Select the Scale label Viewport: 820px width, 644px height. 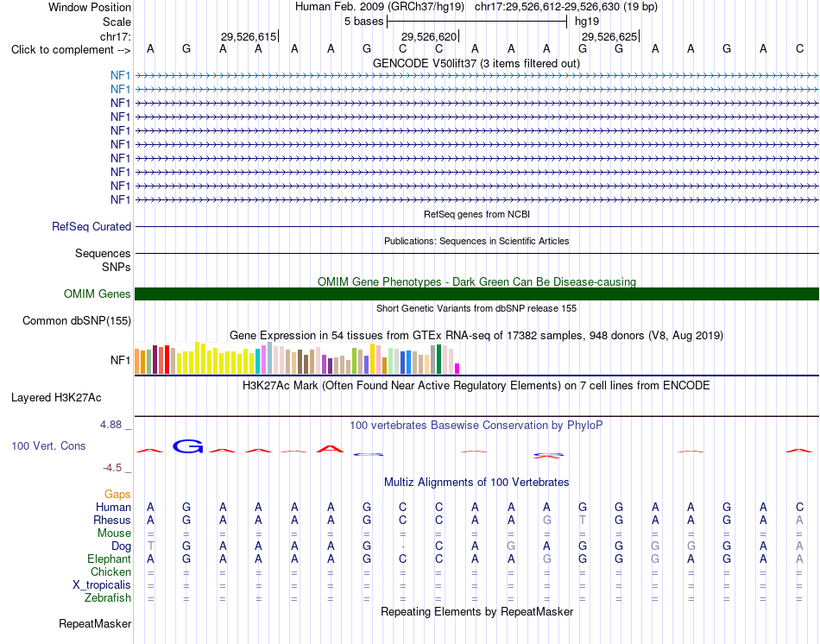(117, 22)
